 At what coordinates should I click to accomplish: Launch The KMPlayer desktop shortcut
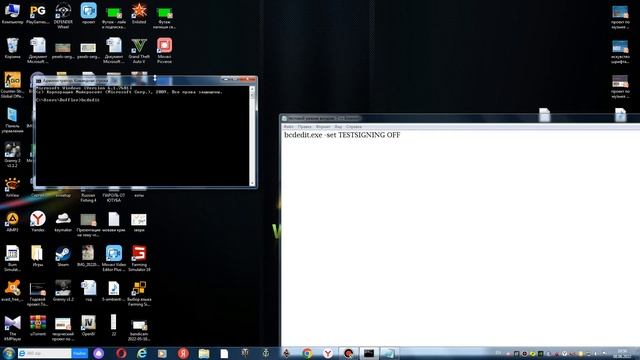click(12, 328)
